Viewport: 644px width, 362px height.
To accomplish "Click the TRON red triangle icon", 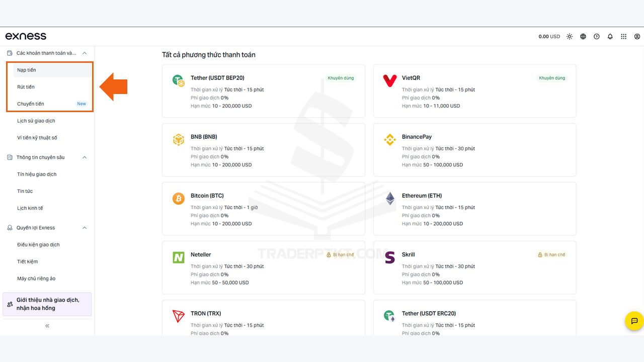I will tap(179, 316).
